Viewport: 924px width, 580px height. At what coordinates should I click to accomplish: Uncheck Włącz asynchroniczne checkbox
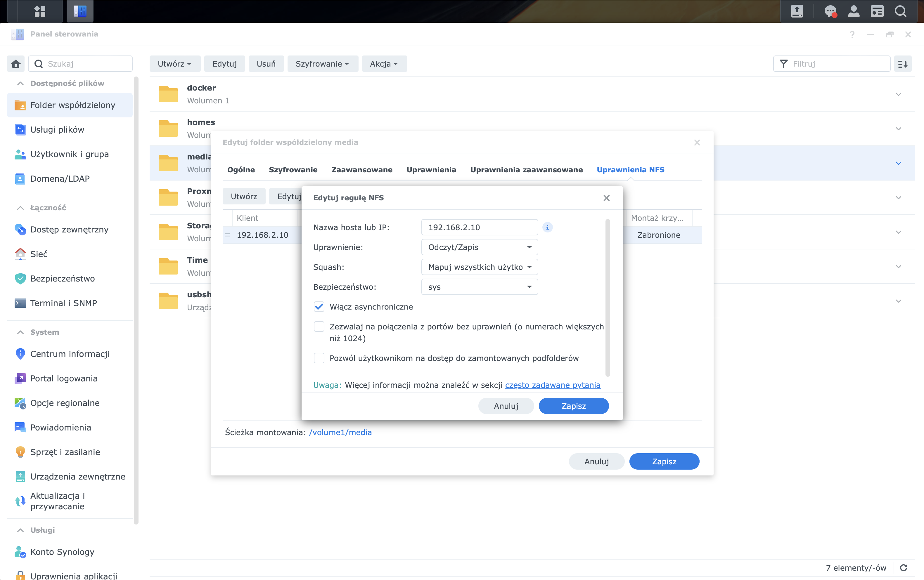319,306
